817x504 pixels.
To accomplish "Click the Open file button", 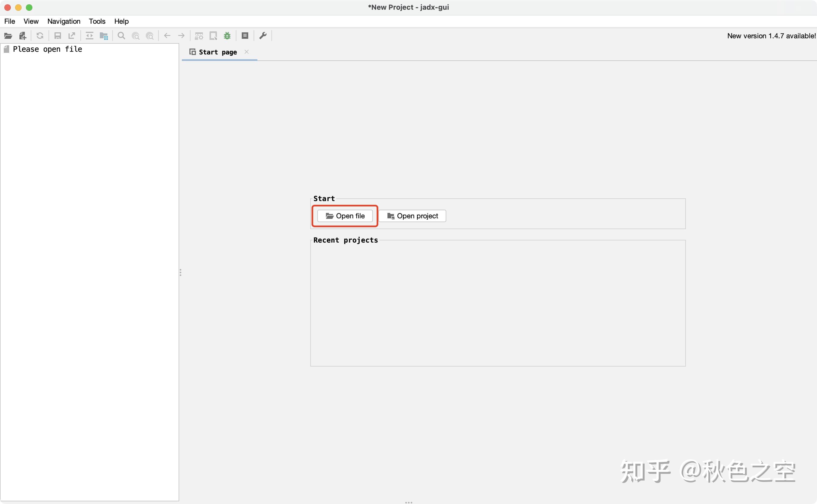I will click(345, 216).
